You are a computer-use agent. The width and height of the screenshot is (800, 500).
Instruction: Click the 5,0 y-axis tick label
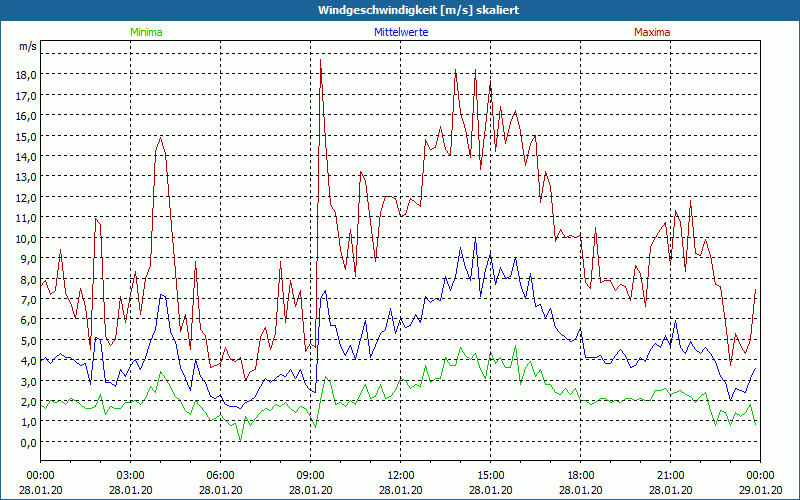coord(28,340)
